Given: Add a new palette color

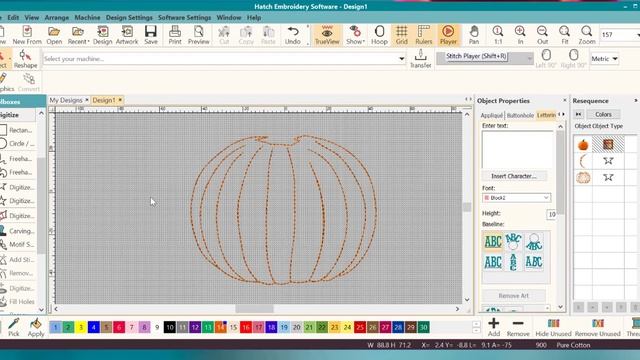Looking at the screenshot, I should pyautogui.click(x=494, y=327).
